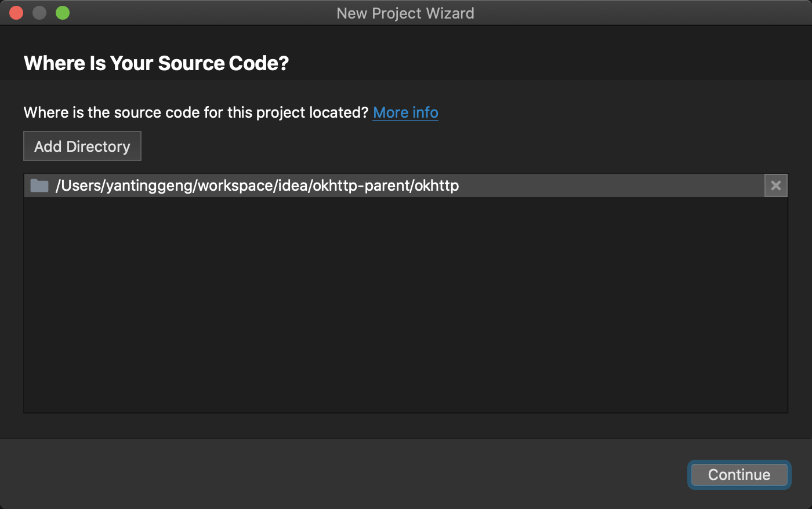Click the New Project Wizard title bar text
This screenshot has height=509, width=812.
pos(405,13)
